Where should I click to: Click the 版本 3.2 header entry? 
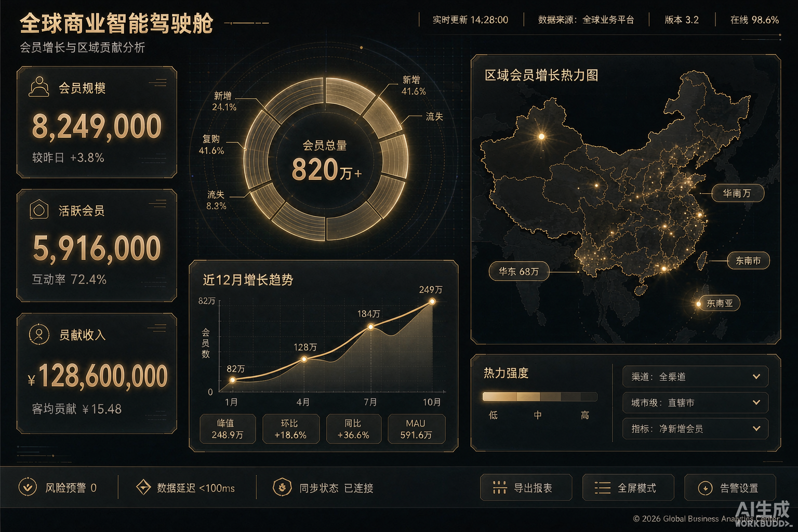(682, 20)
